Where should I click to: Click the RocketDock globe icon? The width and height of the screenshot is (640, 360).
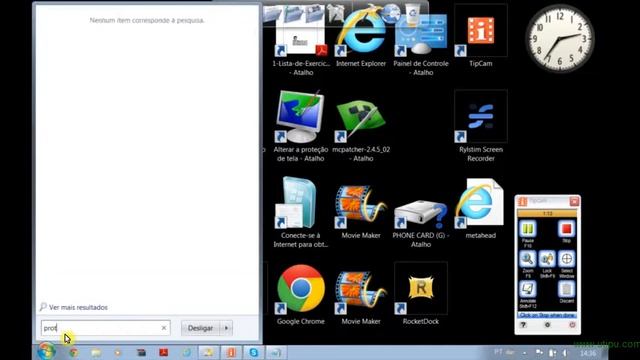click(x=391, y=13)
